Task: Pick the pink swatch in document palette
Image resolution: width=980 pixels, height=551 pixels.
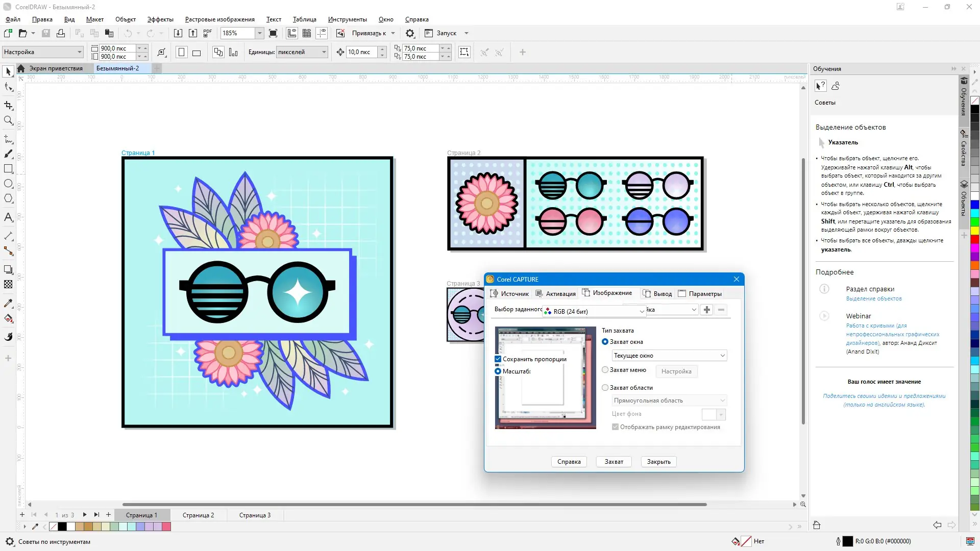Action: pos(166,527)
